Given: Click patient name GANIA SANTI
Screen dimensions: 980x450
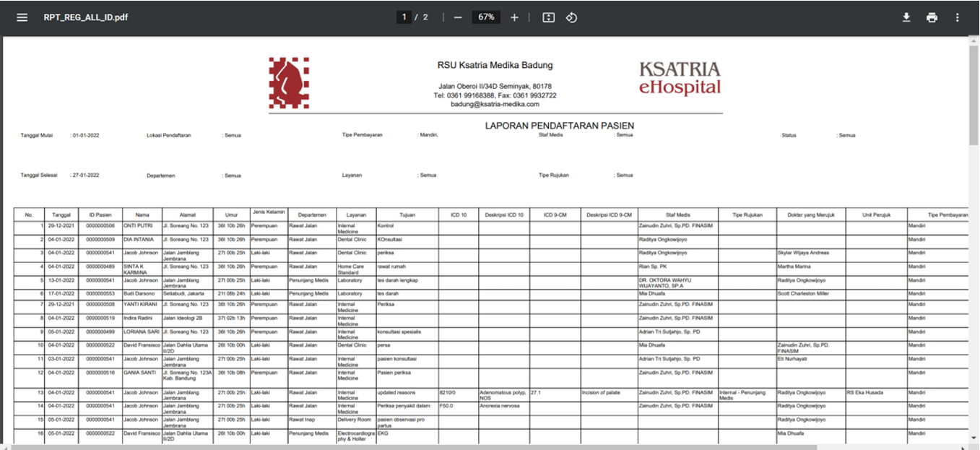Looking at the screenshot, I should click(x=139, y=373).
